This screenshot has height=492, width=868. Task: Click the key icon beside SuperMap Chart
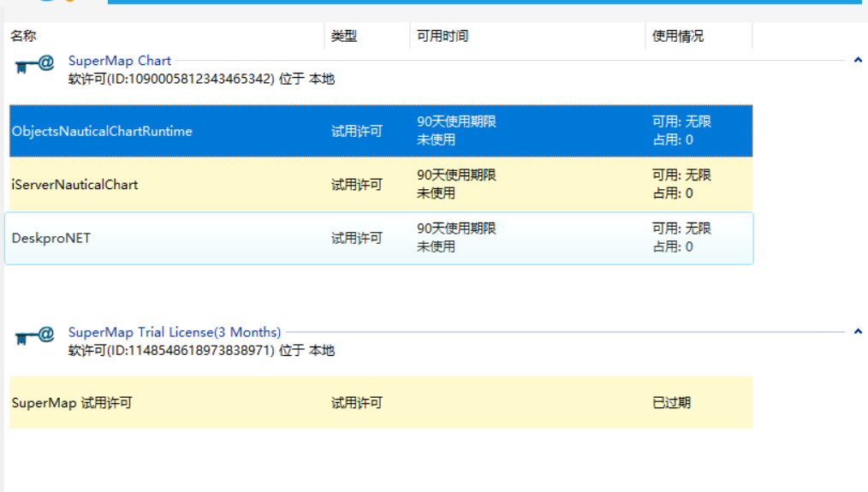point(34,65)
